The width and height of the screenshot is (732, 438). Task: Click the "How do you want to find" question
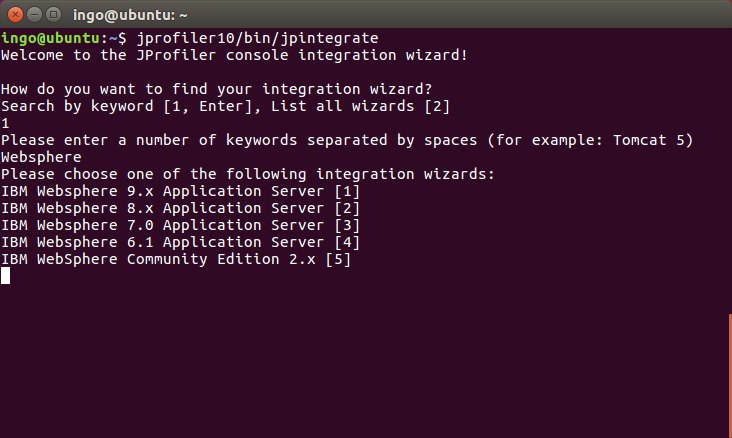click(x=216, y=89)
